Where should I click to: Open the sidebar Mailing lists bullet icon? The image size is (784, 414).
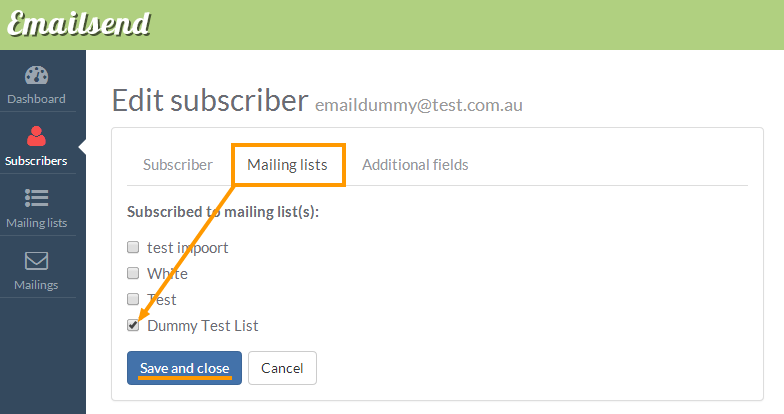pos(36,198)
